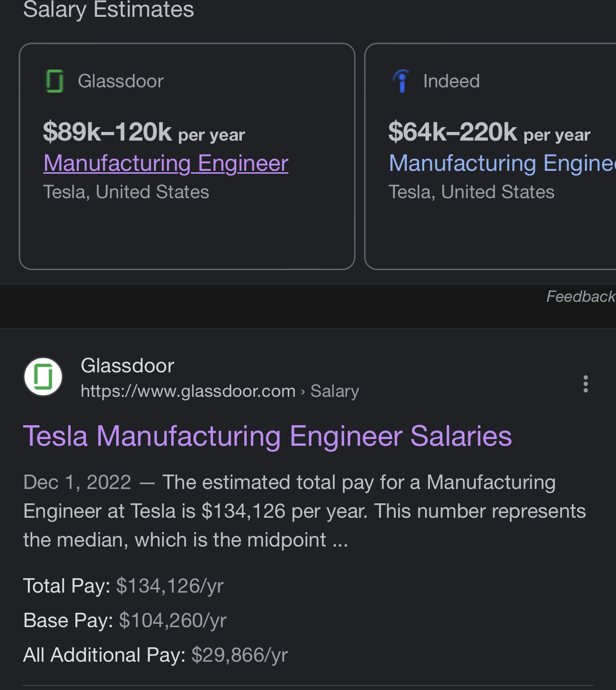
Task: Click Tesla, United States in the Glassdoor card
Action: pyautogui.click(x=126, y=192)
